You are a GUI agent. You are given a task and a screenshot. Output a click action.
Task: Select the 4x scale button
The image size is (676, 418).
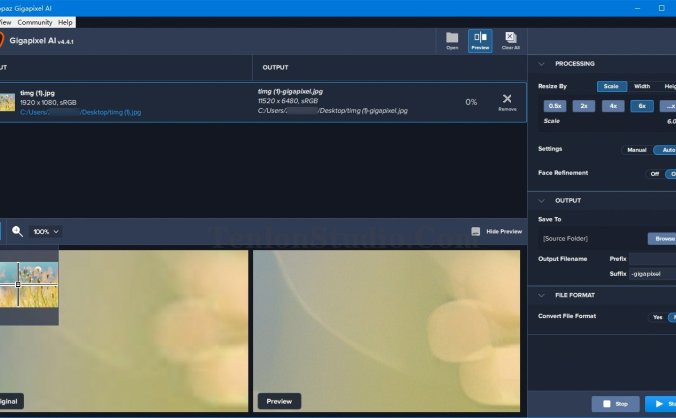(613, 105)
